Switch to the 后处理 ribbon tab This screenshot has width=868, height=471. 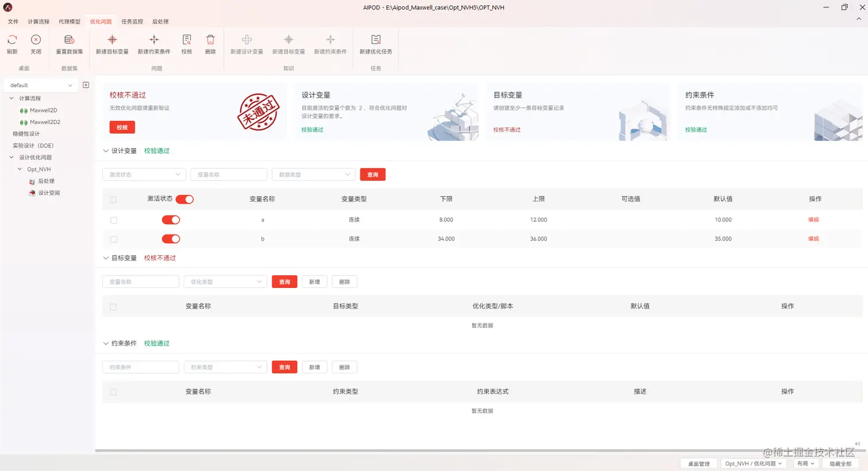pyautogui.click(x=160, y=22)
